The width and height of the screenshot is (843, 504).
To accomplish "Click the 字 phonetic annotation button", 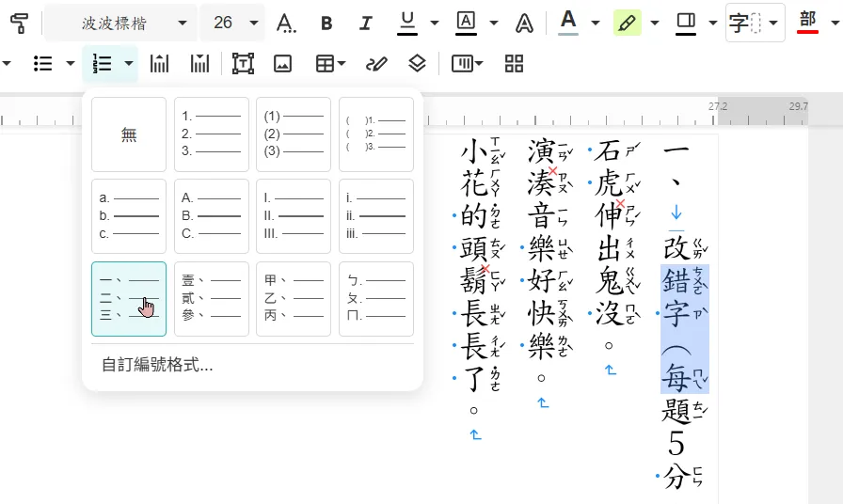I will point(744,24).
